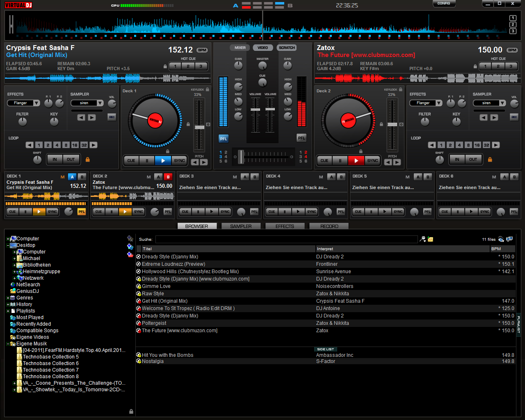Select the Most Played list
The image size is (525, 420).
point(30,317)
